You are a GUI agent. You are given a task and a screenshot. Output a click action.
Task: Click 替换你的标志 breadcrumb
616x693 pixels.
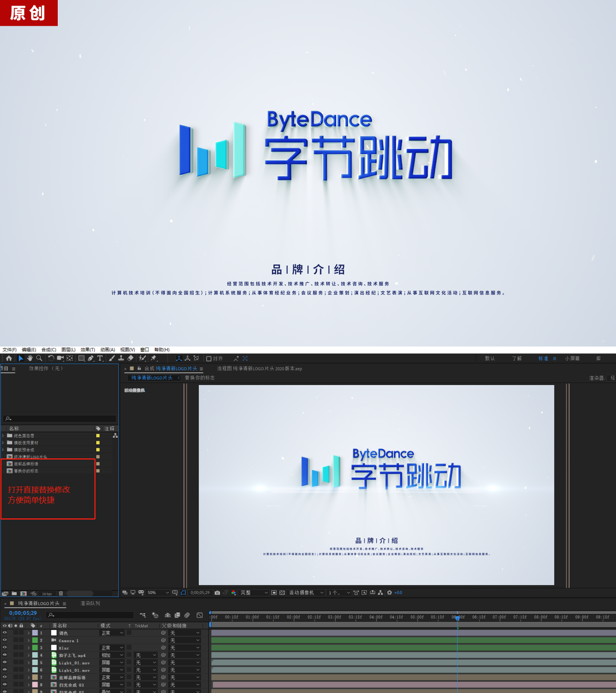(x=200, y=378)
